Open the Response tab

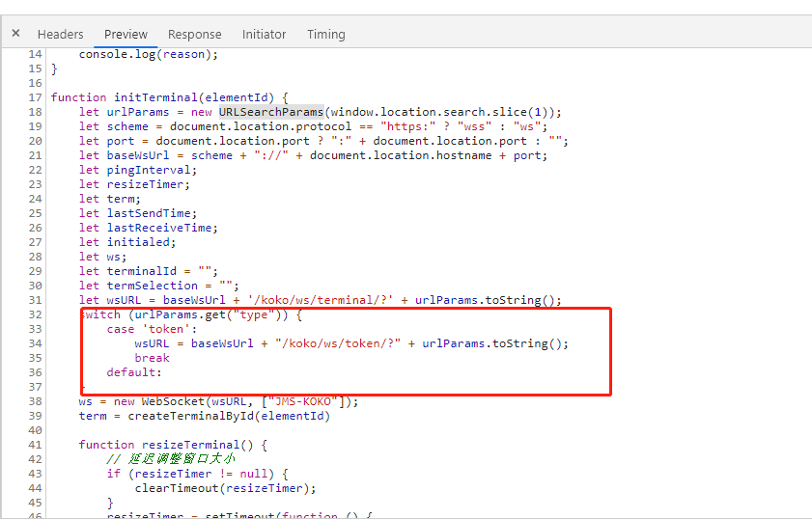coord(195,34)
